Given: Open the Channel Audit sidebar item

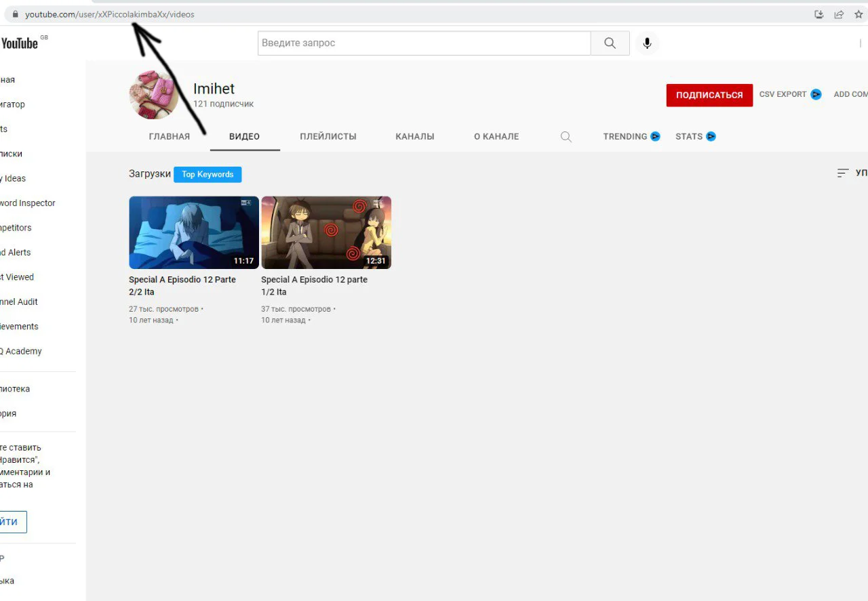Looking at the screenshot, I should tap(19, 302).
